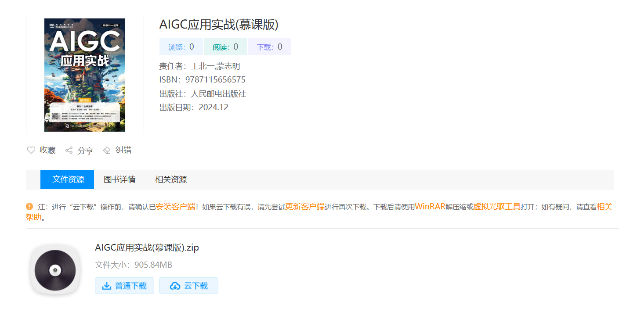
Task: Click the heart icon to favorite the book
Action: tap(31, 150)
